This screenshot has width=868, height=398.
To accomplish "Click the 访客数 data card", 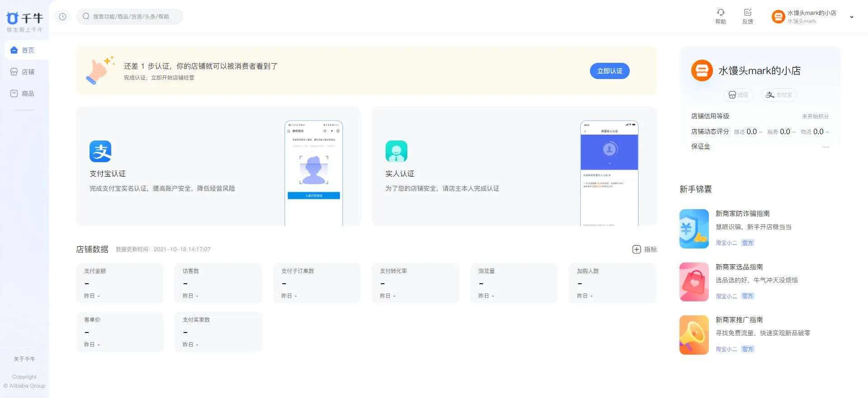I will point(218,283).
